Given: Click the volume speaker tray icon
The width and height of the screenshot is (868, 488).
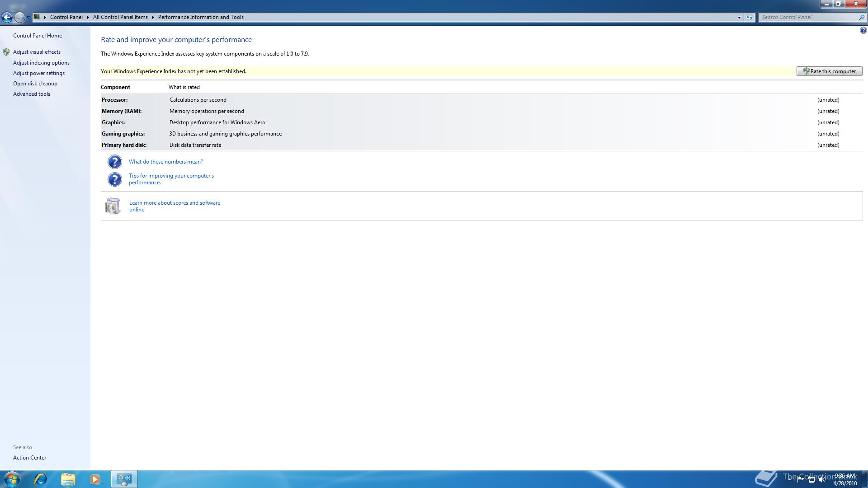Looking at the screenshot, I should (x=822, y=479).
